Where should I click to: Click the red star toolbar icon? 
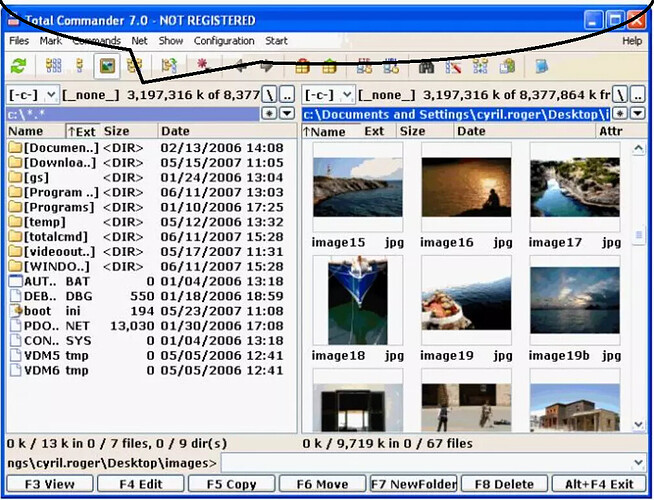201,66
